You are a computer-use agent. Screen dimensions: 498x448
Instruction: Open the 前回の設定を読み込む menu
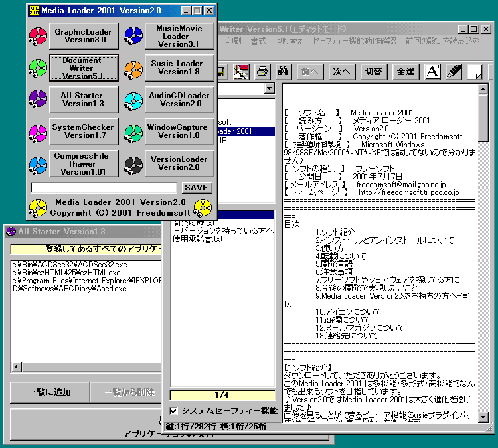(442, 41)
